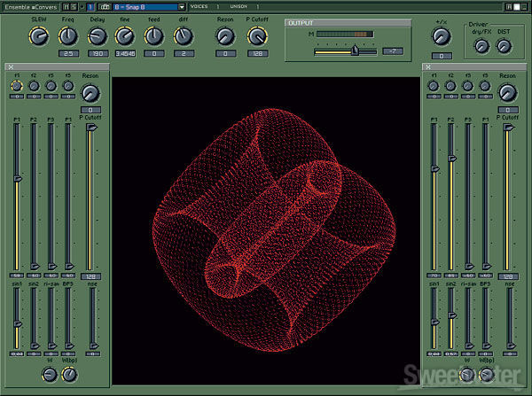Click the SLEW knob
Image resolution: width=532 pixels, height=396 pixels.
coord(38,36)
